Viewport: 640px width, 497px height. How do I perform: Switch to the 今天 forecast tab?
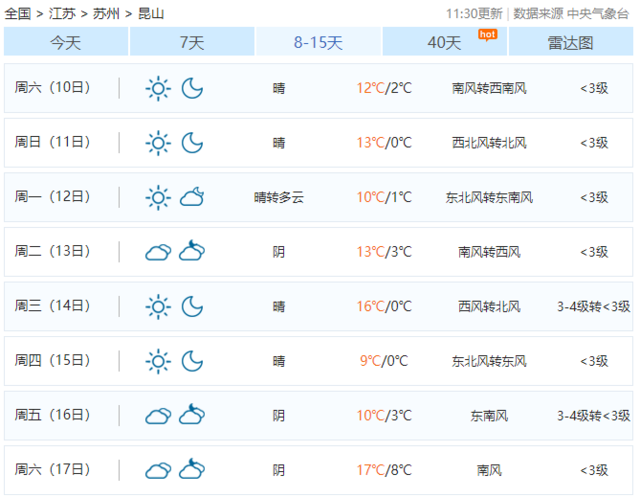click(66, 42)
